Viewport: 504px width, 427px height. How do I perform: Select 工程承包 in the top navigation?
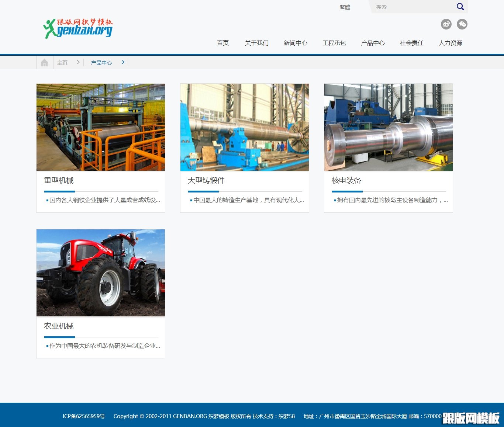pos(334,43)
